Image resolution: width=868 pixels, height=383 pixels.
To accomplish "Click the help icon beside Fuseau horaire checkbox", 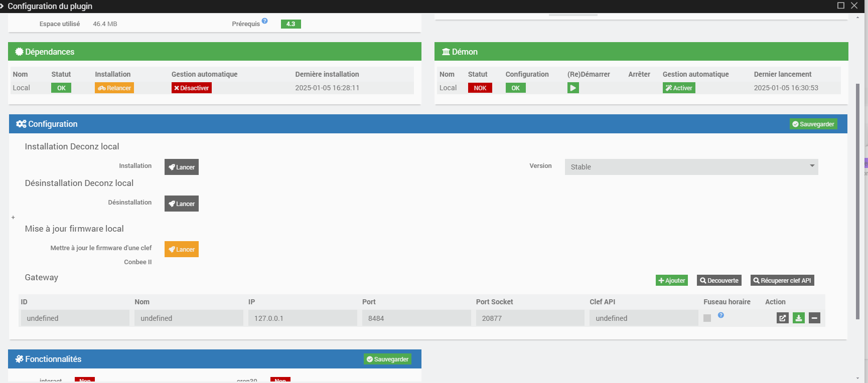I will (720, 315).
